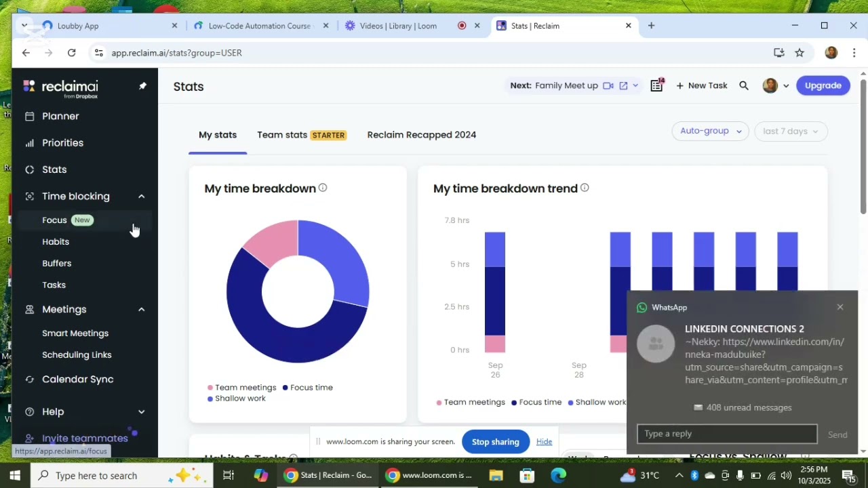The height and width of the screenshot is (488, 868).
Task: Open Buffers in the sidebar
Action: click(x=56, y=264)
